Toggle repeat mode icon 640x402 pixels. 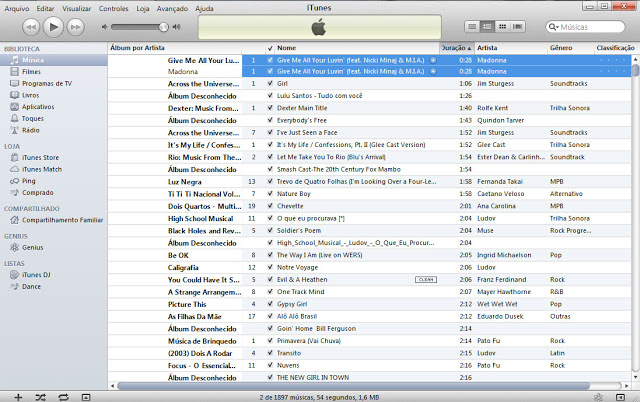(63, 396)
